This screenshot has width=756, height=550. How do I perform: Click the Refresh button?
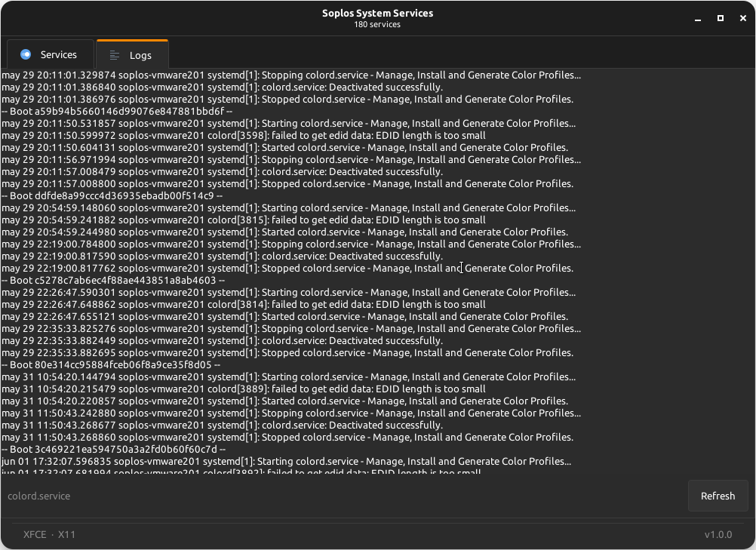click(x=718, y=496)
